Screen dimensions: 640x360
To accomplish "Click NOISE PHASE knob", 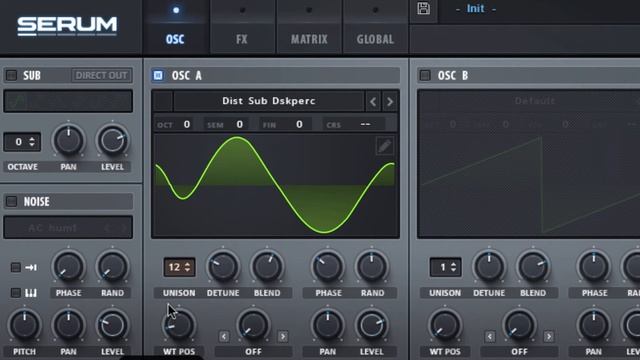I will tap(69, 267).
